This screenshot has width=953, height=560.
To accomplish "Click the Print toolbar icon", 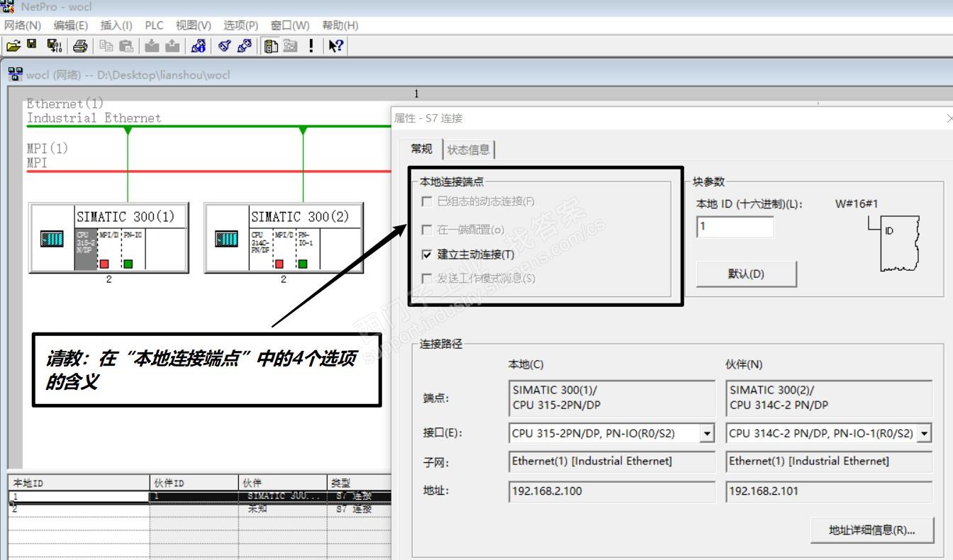I will coord(80,46).
